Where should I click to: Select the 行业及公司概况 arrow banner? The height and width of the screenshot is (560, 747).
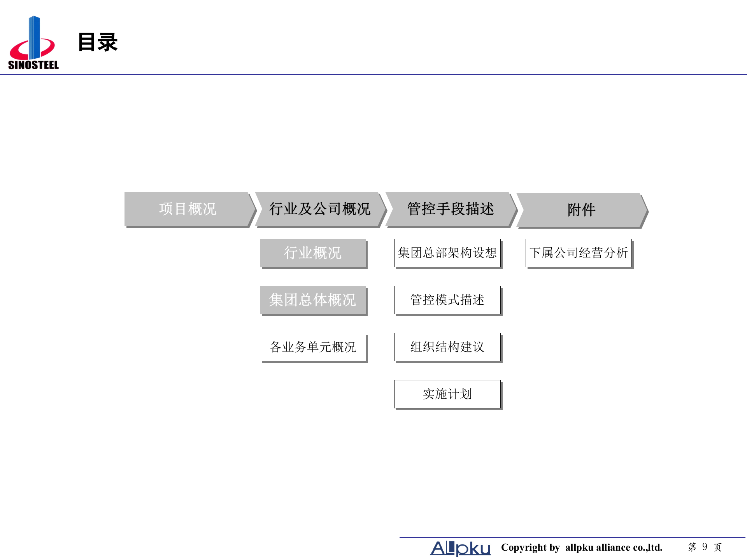[x=320, y=208]
